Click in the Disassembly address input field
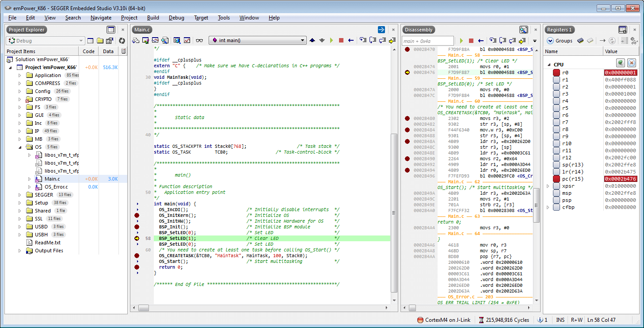 427,41
